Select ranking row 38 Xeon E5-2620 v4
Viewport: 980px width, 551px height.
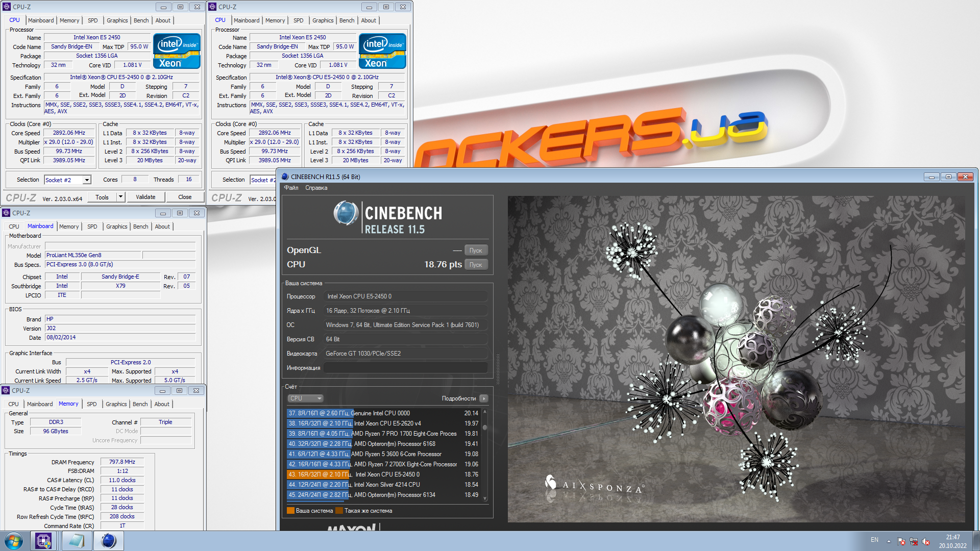click(383, 423)
